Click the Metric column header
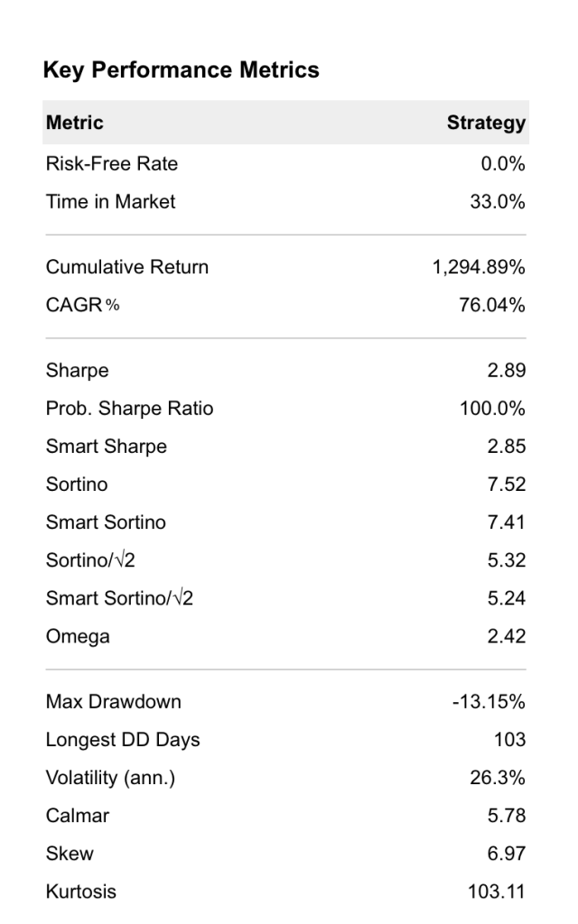 tap(75, 123)
